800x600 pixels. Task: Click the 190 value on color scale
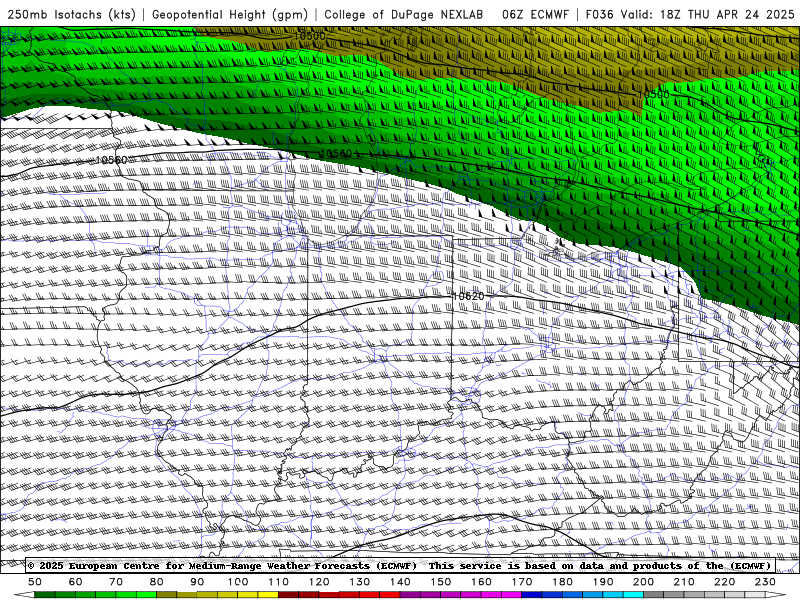pyautogui.click(x=603, y=582)
